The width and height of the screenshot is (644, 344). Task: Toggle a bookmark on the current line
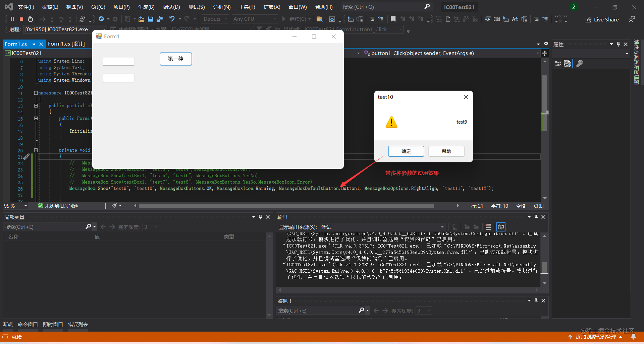(x=393, y=19)
